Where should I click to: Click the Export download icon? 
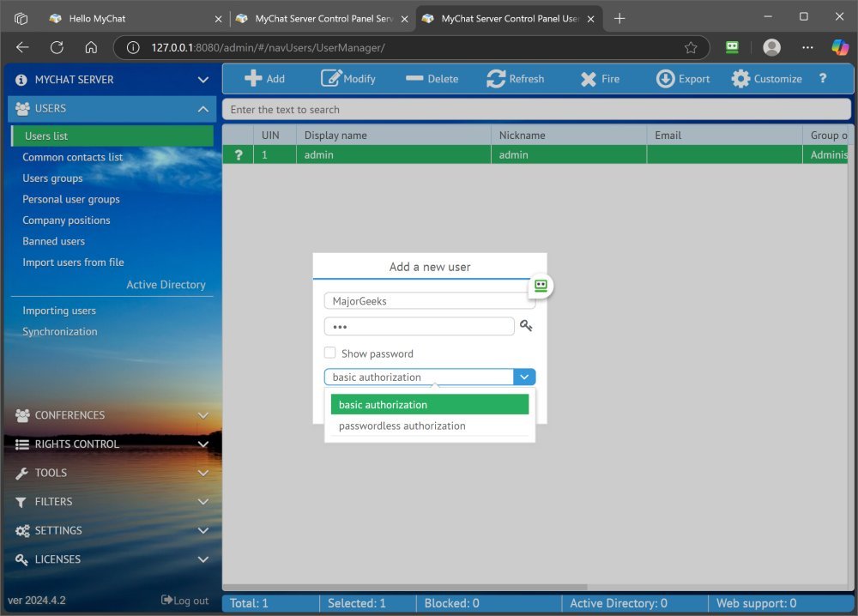(665, 78)
